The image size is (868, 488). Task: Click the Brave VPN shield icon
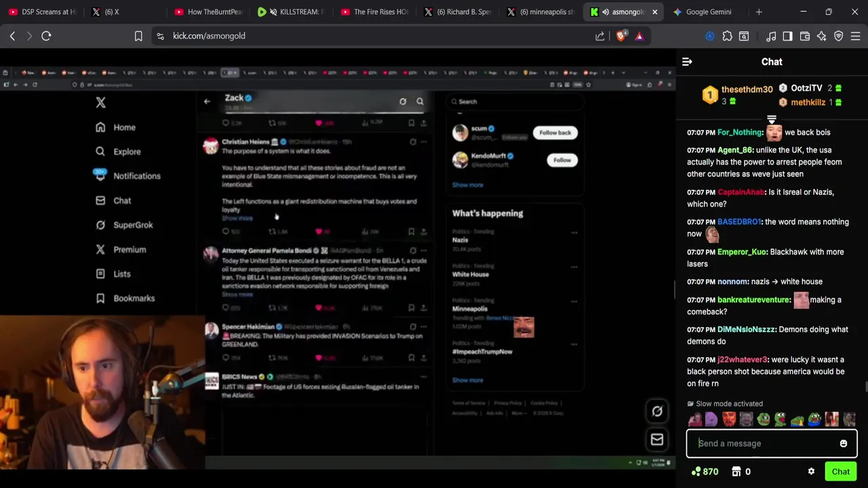838,36
